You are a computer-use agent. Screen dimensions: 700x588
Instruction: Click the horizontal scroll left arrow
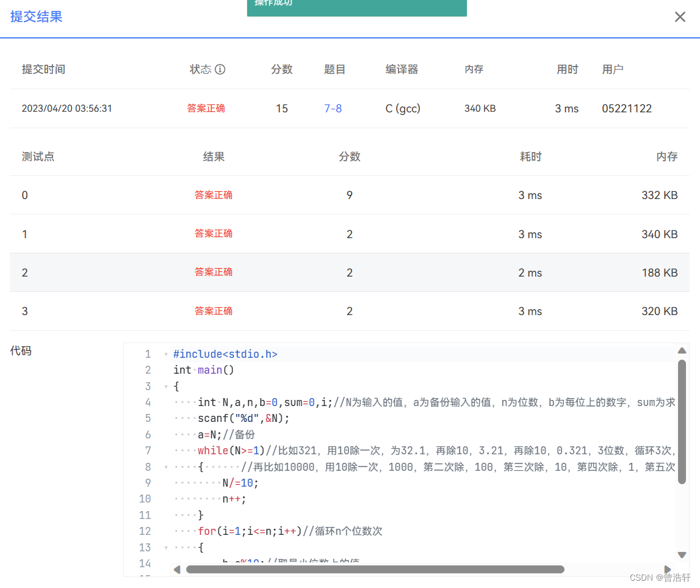pos(177,570)
